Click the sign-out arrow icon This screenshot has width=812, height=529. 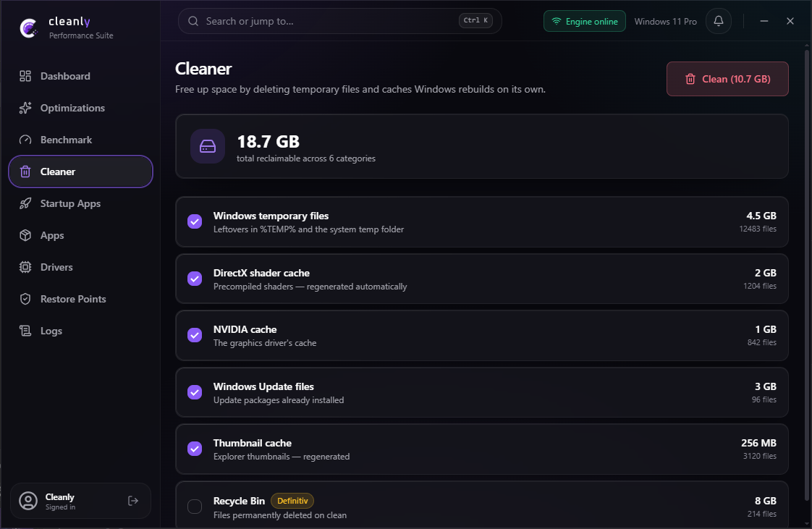click(x=133, y=501)
